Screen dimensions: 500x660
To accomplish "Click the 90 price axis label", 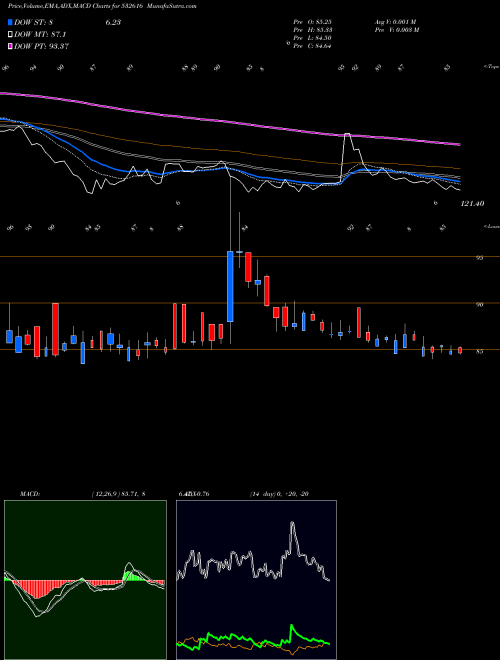I will click(479, 305).
